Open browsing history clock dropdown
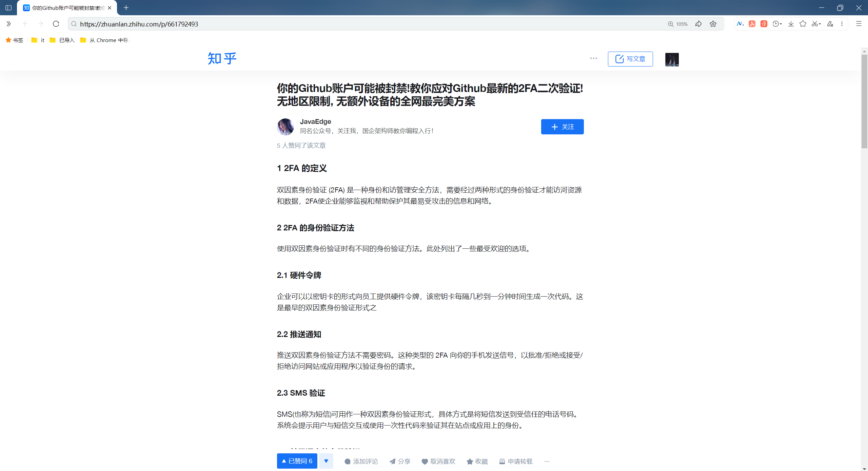This screenshot has height=471, width=868. coord(777,24)
